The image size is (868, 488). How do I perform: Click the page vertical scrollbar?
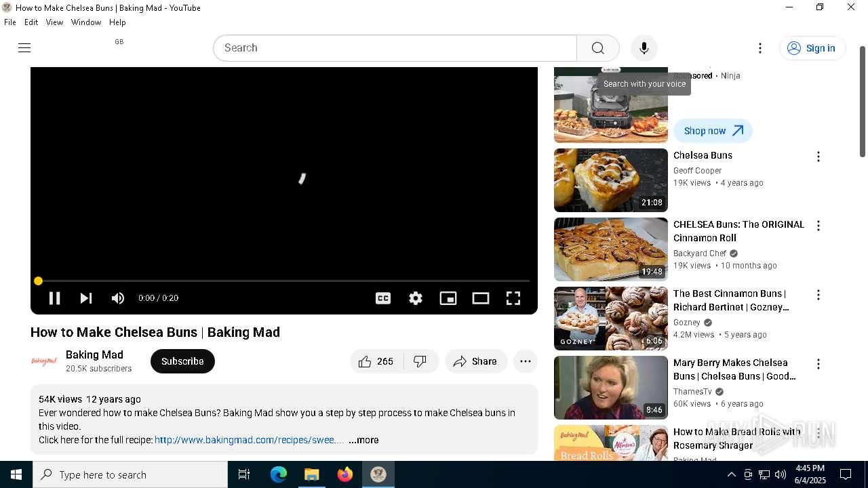pyautogui.click(x=863, y=102)
